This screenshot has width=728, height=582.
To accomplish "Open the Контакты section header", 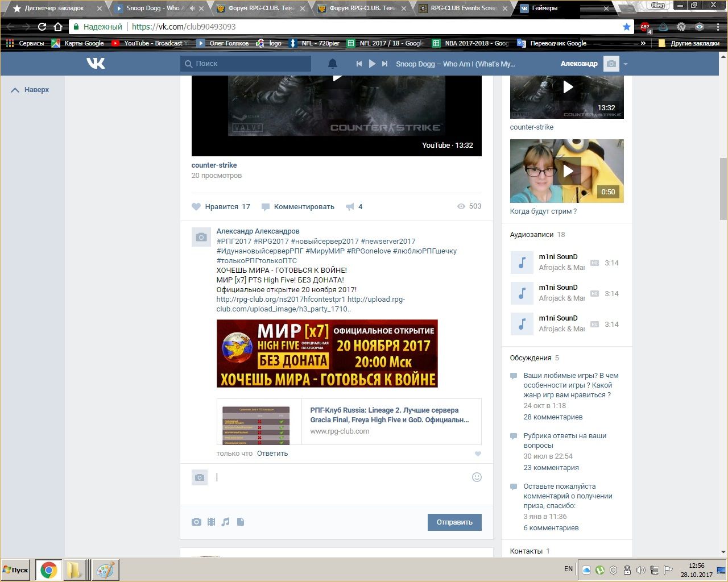I will point(530,551).
